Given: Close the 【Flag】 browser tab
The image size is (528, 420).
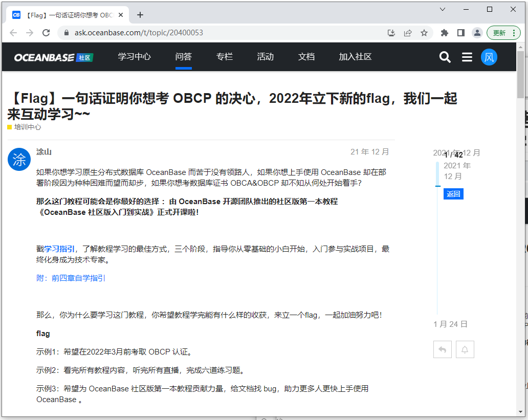Looking at the screenshot, I should click(x=121, y=15).
